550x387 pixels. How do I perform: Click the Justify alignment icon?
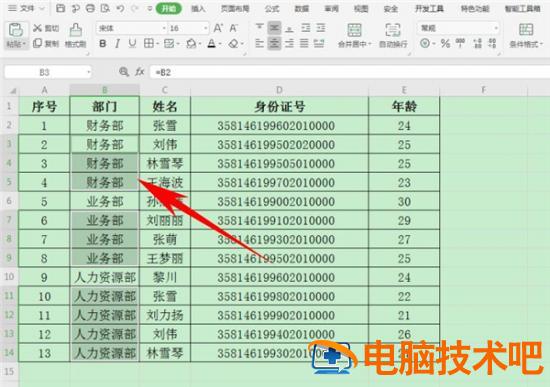click(x=304, y=44)
